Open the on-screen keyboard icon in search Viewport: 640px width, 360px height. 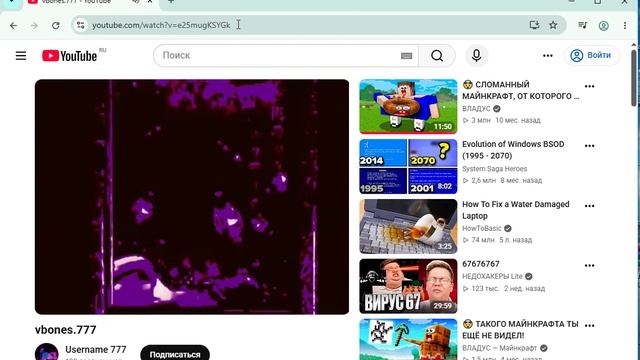(x=407, y=56)
